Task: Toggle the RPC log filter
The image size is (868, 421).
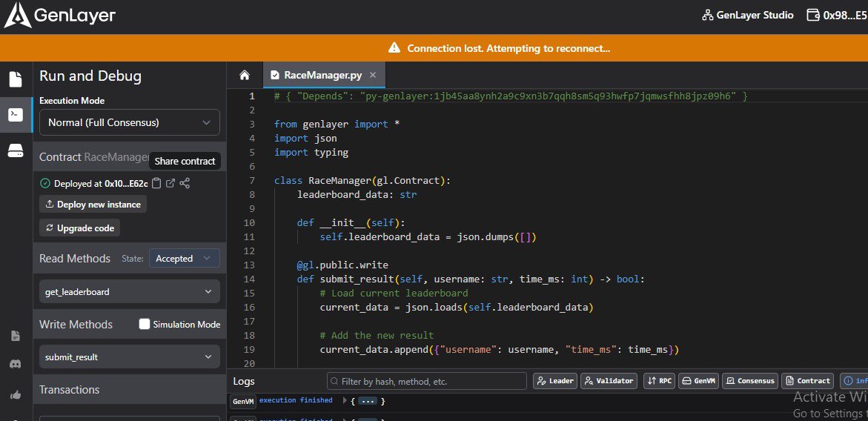Action: tap(659, 381)
